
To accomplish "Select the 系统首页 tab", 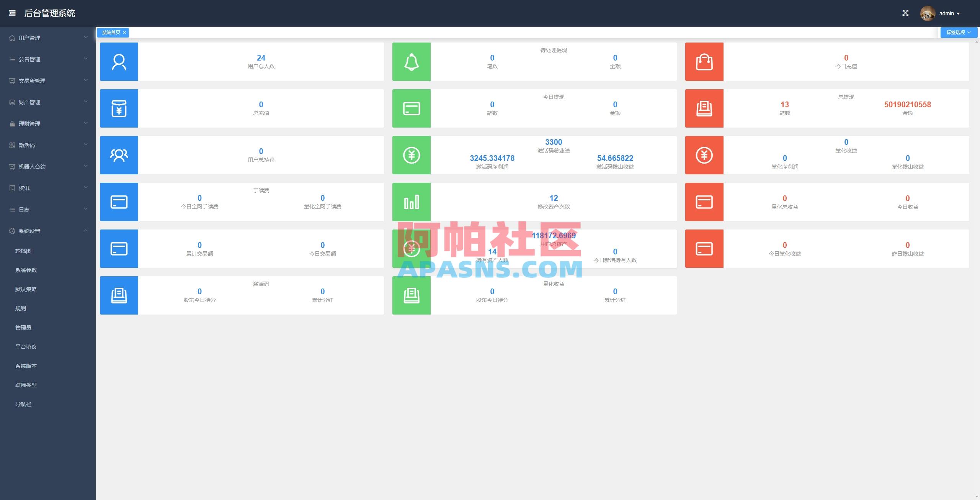I will click(111, 33).
